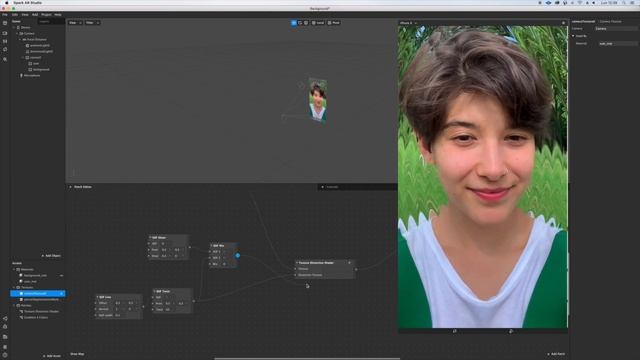The height and width of the screenshot is (360, 640).
Task: Click the Add Patch button
Action: pyautogui.click(x=556, y=354)
